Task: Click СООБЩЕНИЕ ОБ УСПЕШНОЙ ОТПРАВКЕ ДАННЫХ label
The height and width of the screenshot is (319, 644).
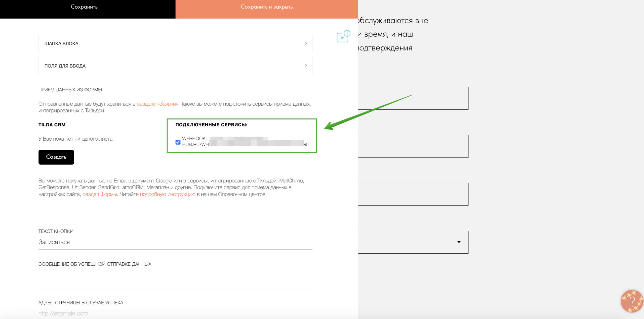Action: (x=95, y=264)
